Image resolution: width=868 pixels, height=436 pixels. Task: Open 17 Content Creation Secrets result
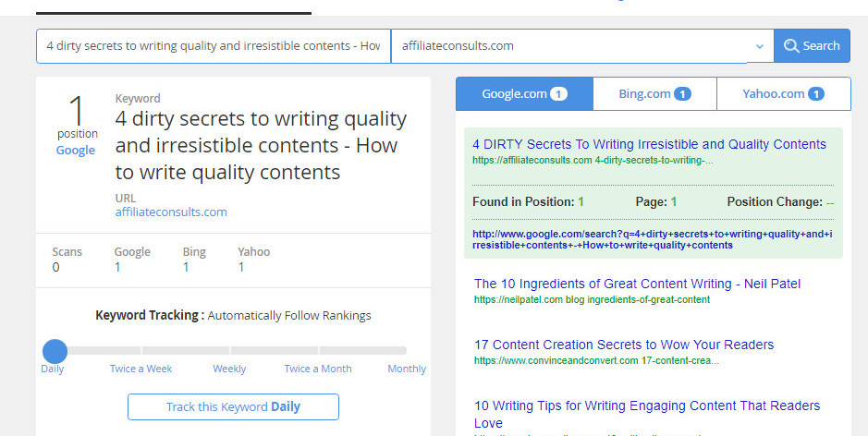(x=624, y=345)
